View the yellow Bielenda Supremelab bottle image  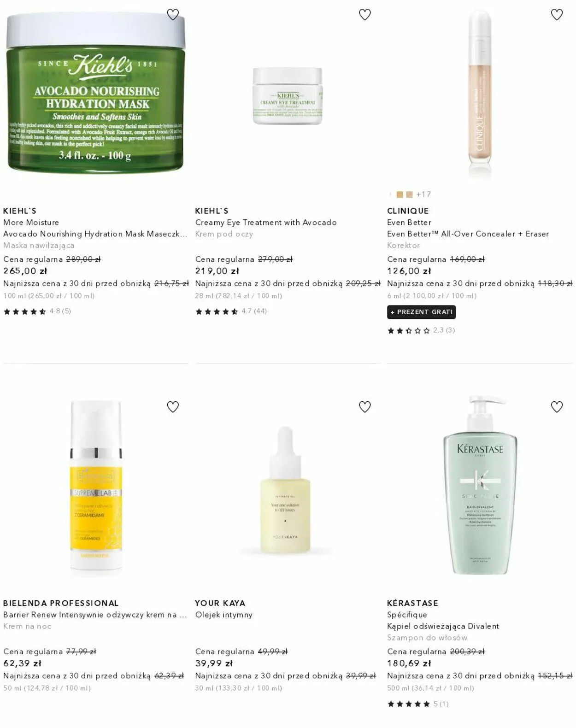(96, 488)
